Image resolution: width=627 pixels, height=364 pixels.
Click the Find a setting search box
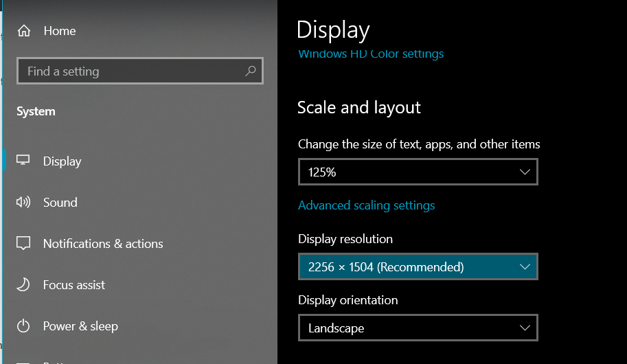140,71
